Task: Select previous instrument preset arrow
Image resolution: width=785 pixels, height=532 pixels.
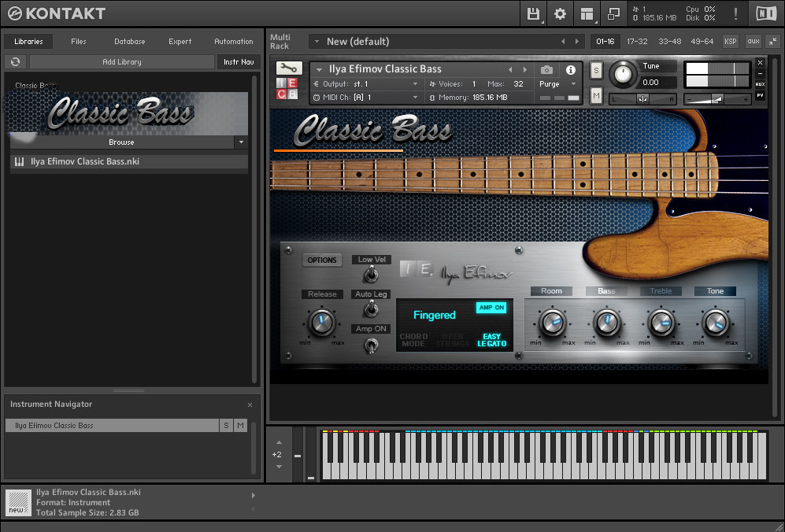Action: click(510, 69)
